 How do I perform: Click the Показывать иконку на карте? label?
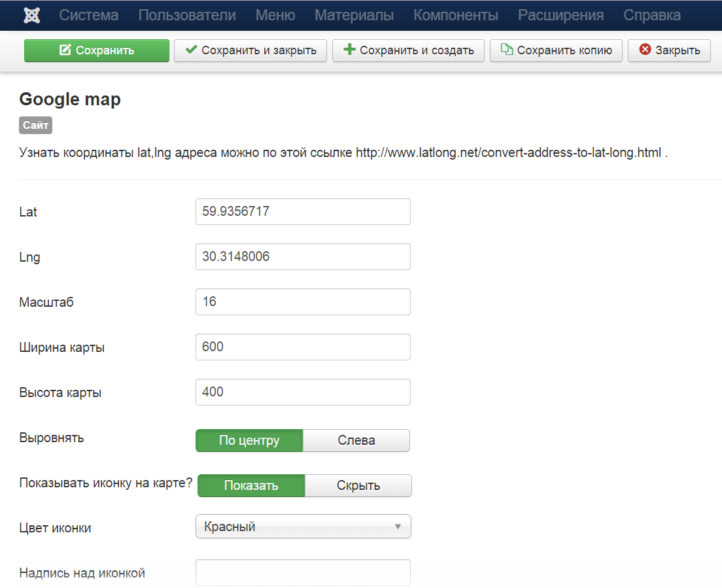[x=106, y=483]
